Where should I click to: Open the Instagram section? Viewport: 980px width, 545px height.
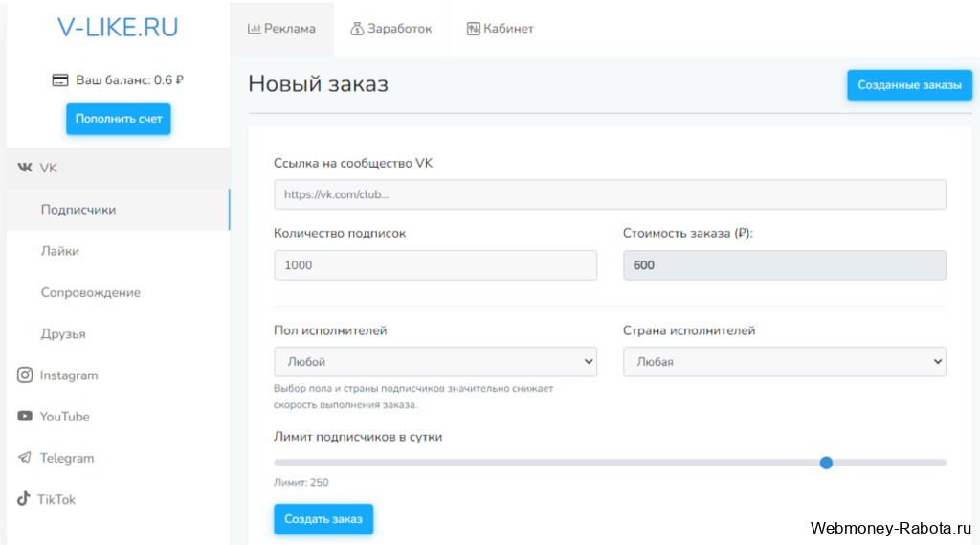[118, 375]
